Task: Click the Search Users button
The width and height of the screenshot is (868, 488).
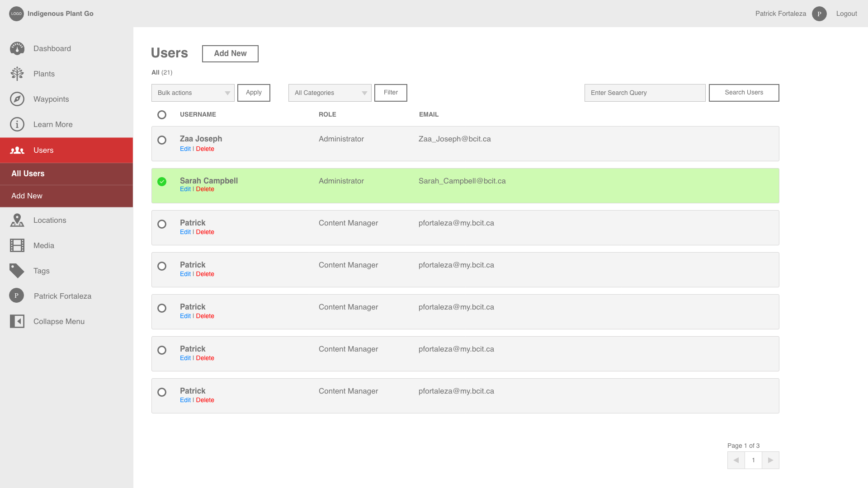Action: coord(744,93)
